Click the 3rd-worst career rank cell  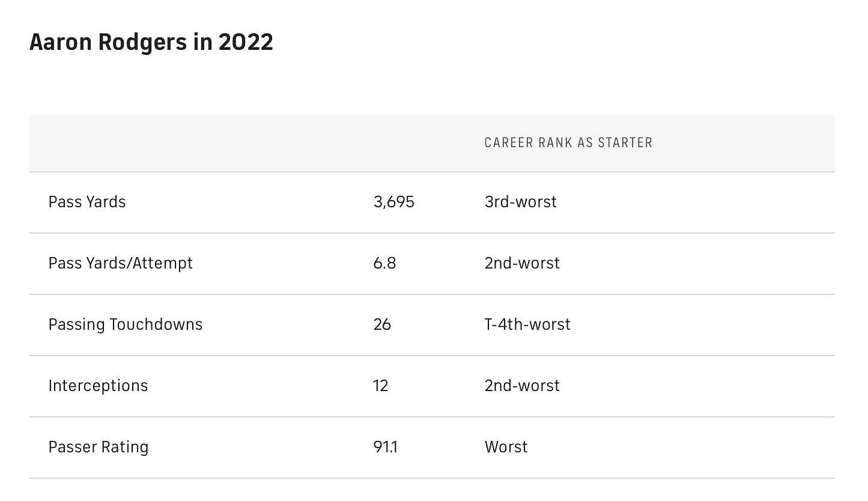tap(520, 202)
